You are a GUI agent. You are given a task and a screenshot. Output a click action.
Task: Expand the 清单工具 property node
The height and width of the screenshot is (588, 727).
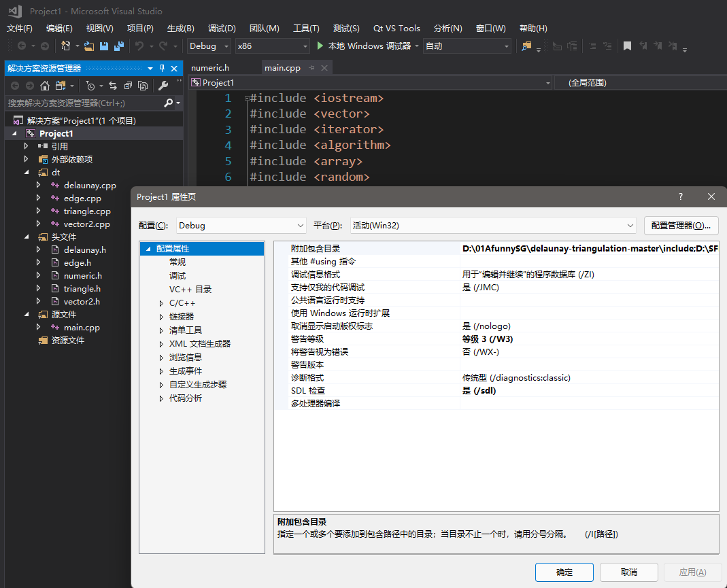click(161, 330)
